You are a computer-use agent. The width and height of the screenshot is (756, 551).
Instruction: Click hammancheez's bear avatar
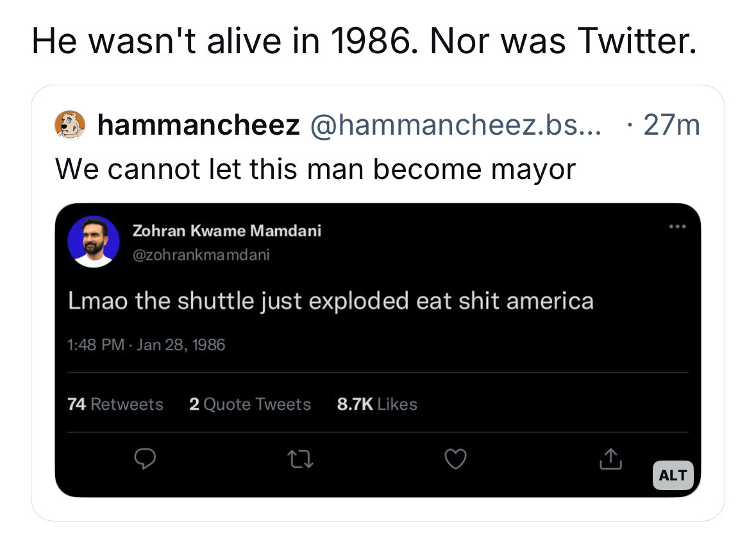69,124
